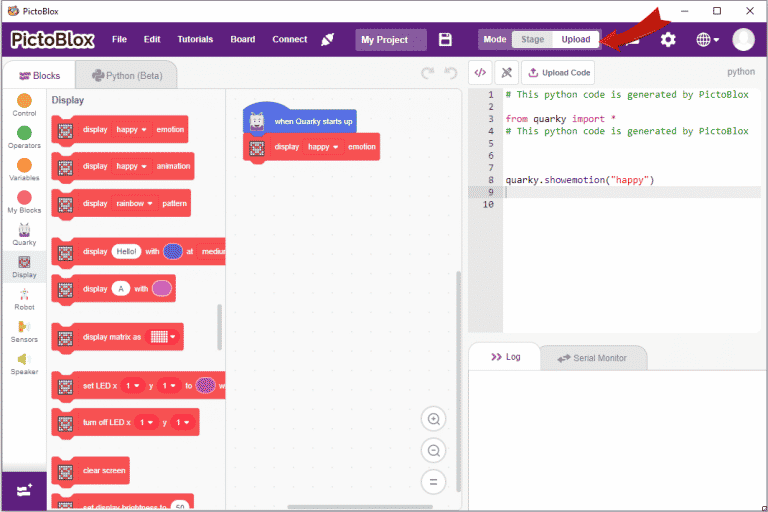This screenshot has height=512, width=768.
Task: Click the connect plug icon in the header
Action: (x=327, y=39)
